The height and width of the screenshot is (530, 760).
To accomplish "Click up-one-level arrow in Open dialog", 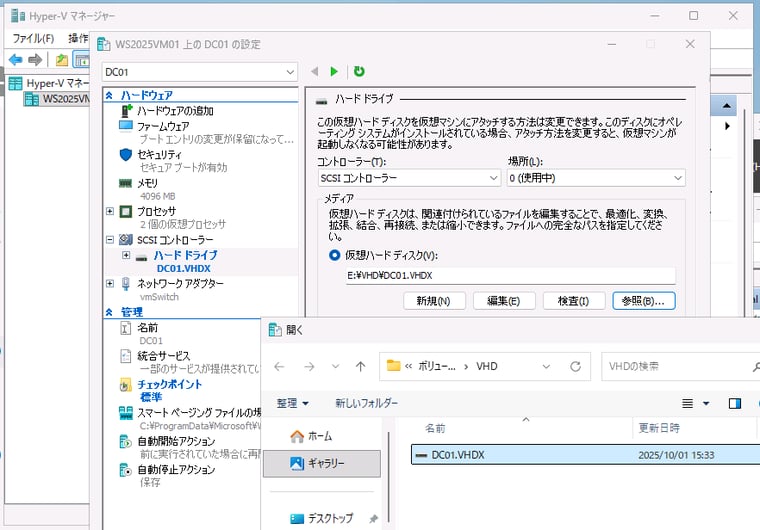I will tap(360, 367).
